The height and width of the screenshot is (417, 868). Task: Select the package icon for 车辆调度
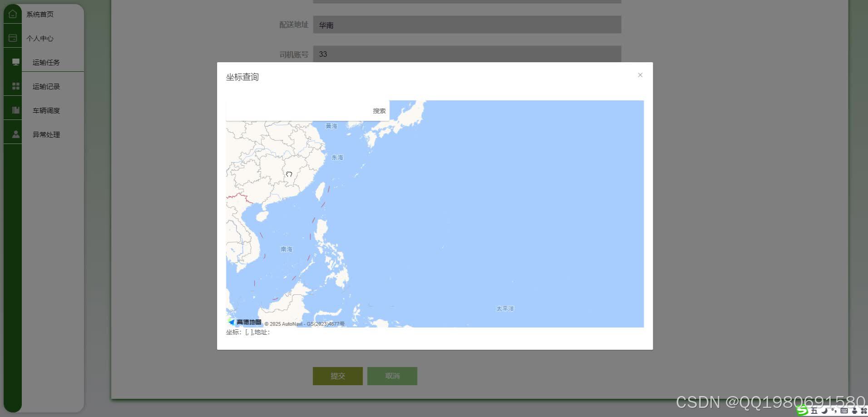click(x=15, y=109)
